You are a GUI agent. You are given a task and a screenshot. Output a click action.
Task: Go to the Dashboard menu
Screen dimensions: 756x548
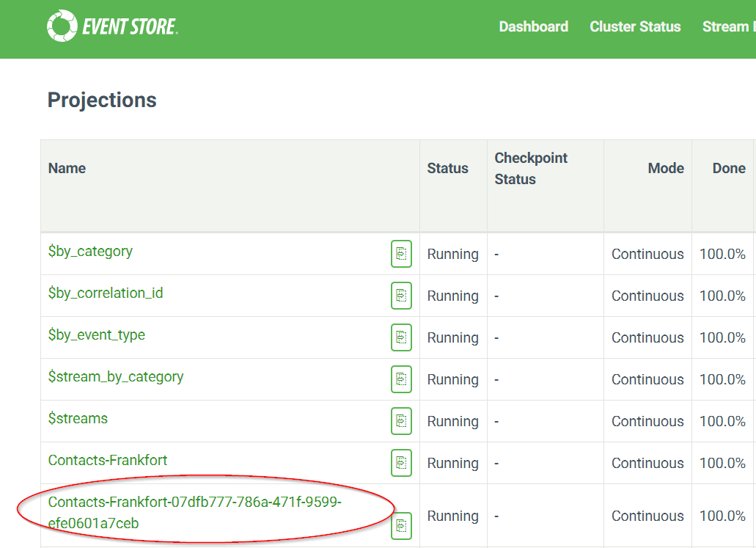point(533,26)
